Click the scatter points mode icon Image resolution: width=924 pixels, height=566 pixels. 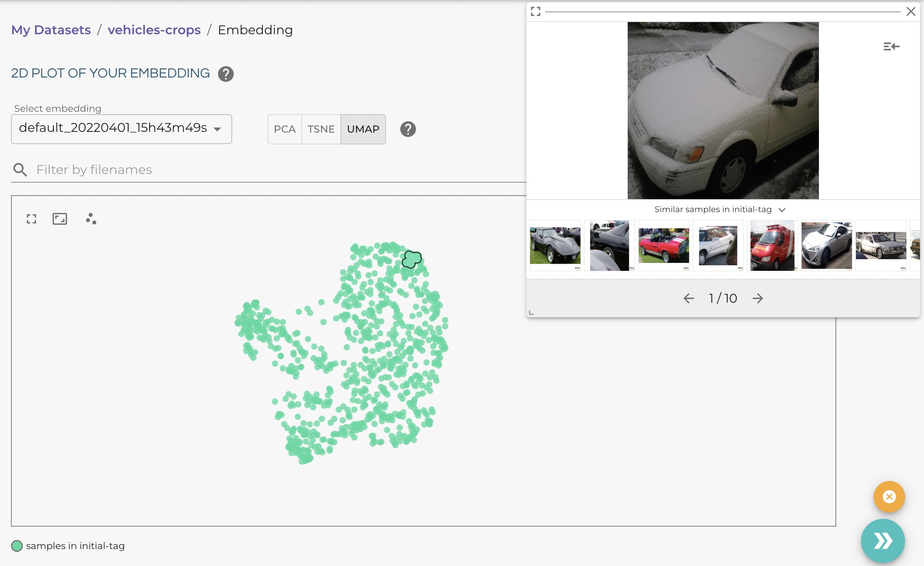coord(91,219)
